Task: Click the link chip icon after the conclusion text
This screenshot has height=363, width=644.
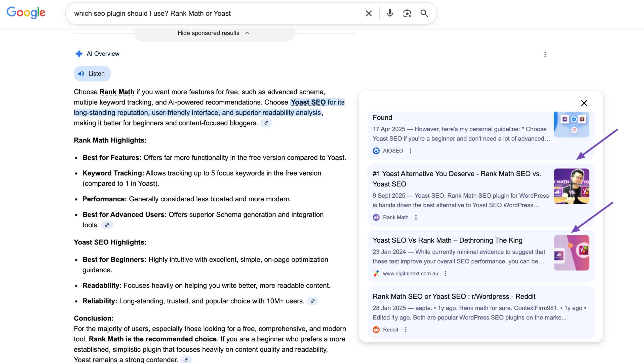Action: [x=186, y=359]
